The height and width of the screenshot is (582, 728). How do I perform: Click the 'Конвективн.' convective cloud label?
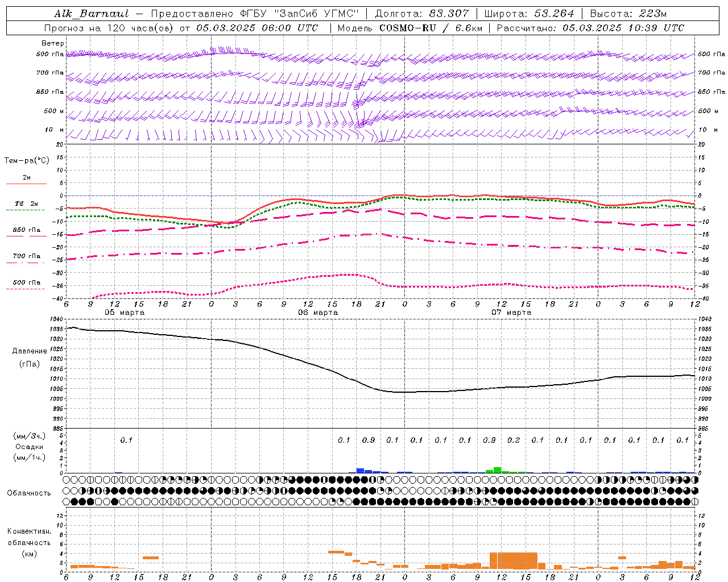(x=29, y=531)
